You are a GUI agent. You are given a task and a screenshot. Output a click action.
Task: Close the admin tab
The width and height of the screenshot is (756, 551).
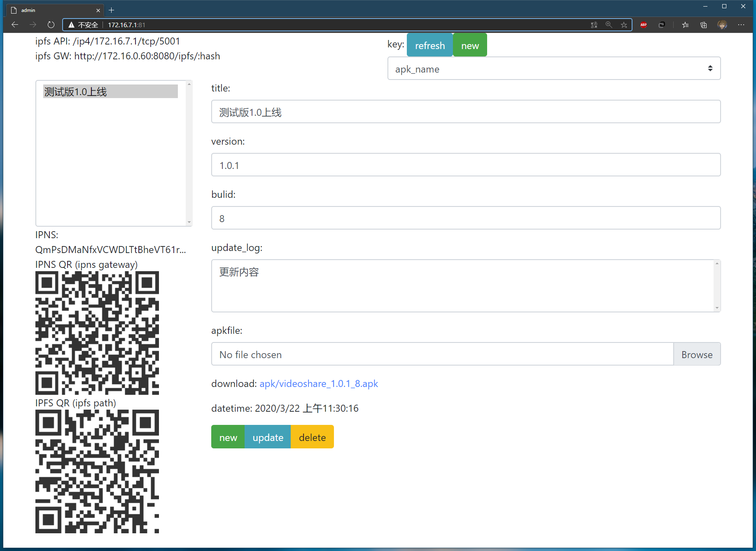pos(98,10)
